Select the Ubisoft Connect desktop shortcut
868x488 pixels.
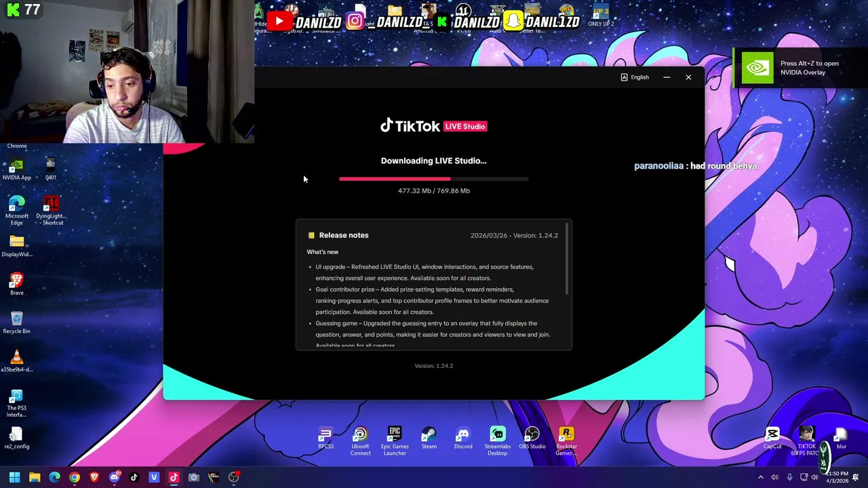(x=360, y=441)
